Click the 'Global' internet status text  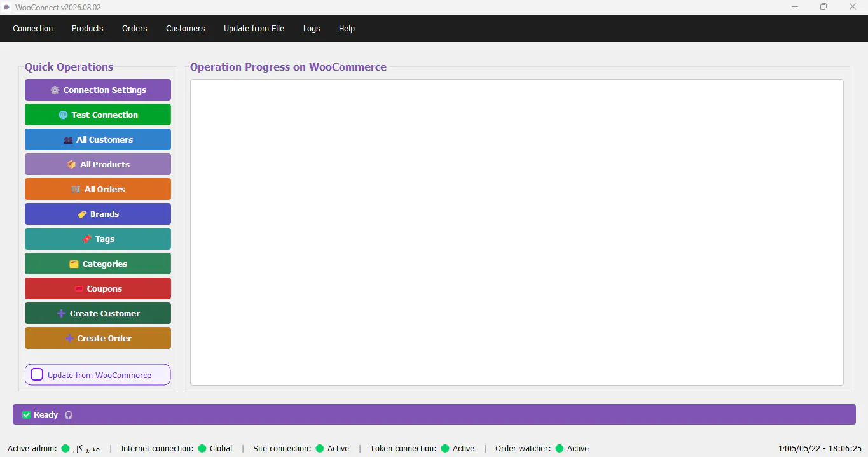pos(221,449)
